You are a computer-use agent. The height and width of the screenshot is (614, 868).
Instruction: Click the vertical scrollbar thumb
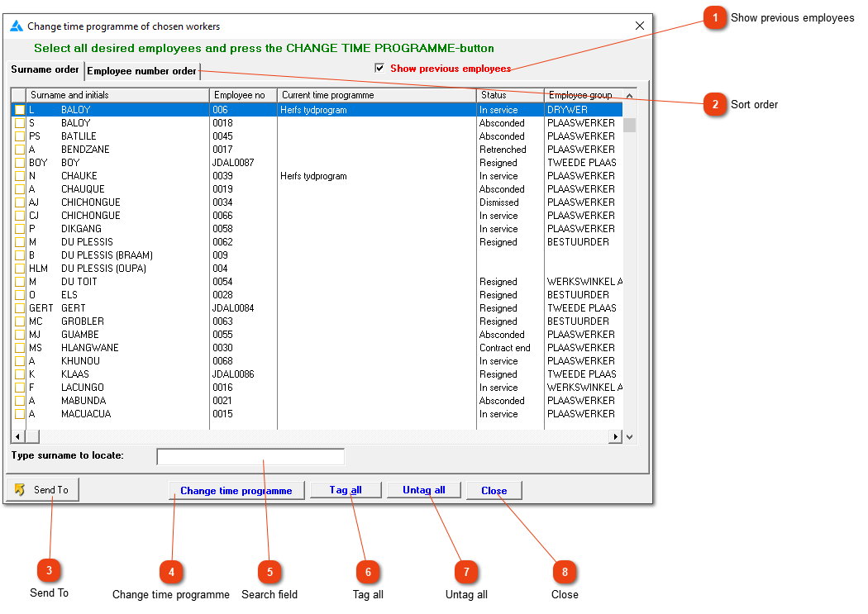(x=629, y=125)
